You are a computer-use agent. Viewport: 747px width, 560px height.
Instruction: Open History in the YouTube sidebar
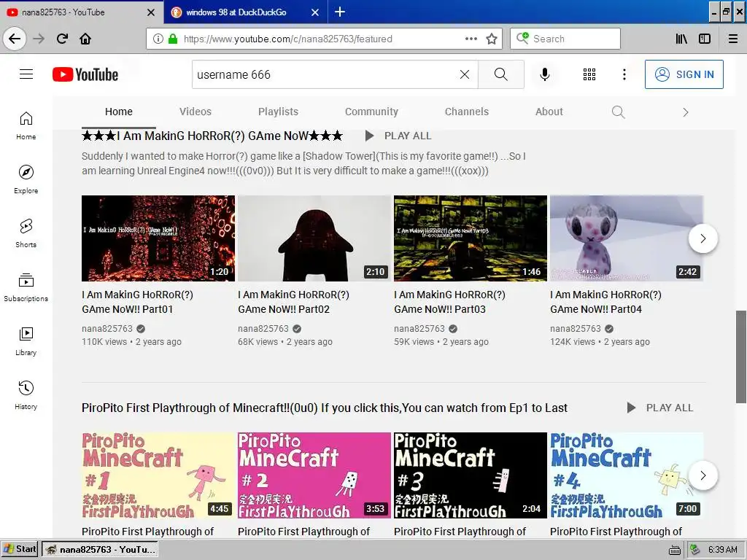pyautogui.click(x=26, y=395)
